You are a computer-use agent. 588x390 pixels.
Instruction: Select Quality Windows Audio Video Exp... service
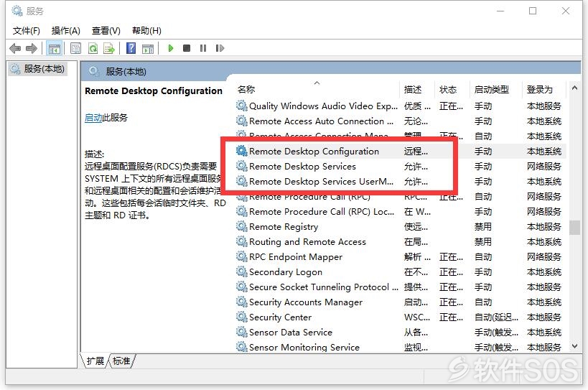(323, 106)
